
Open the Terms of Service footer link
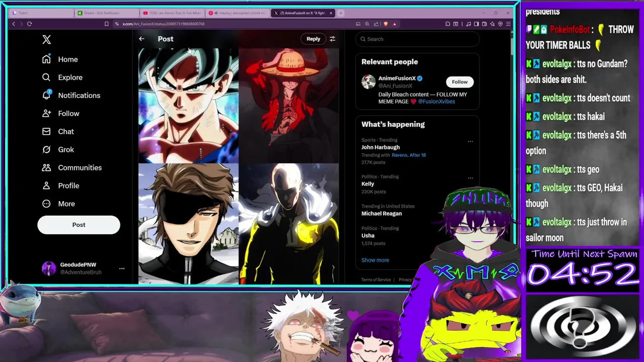[376, 280]
